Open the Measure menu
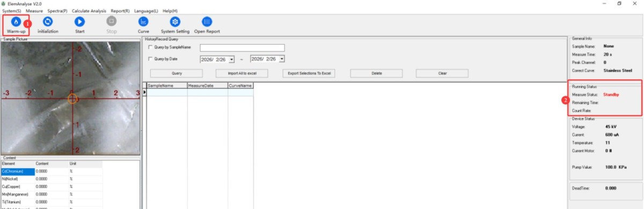This screenshot has height=209, width=644. tap(34, 11)
